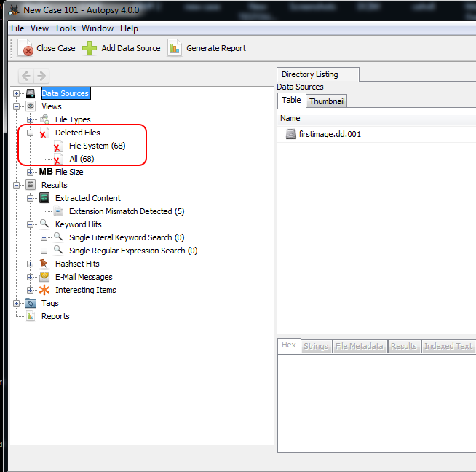Collapse the Keyword Hits node
The height and width of the screenshot is (472, 476).
[x=30, y=224]
